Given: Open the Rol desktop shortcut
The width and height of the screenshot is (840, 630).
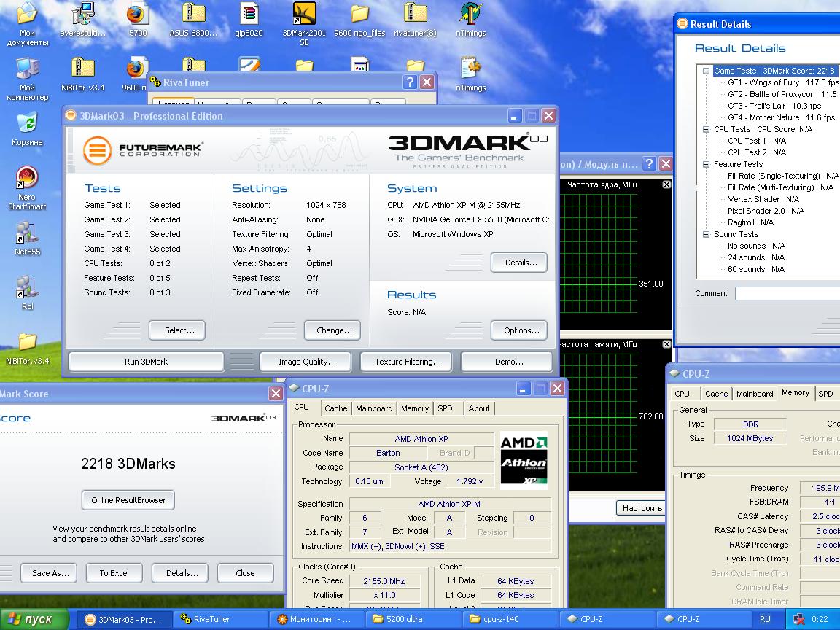Looking at the screenshot, I should click(27, 293).
